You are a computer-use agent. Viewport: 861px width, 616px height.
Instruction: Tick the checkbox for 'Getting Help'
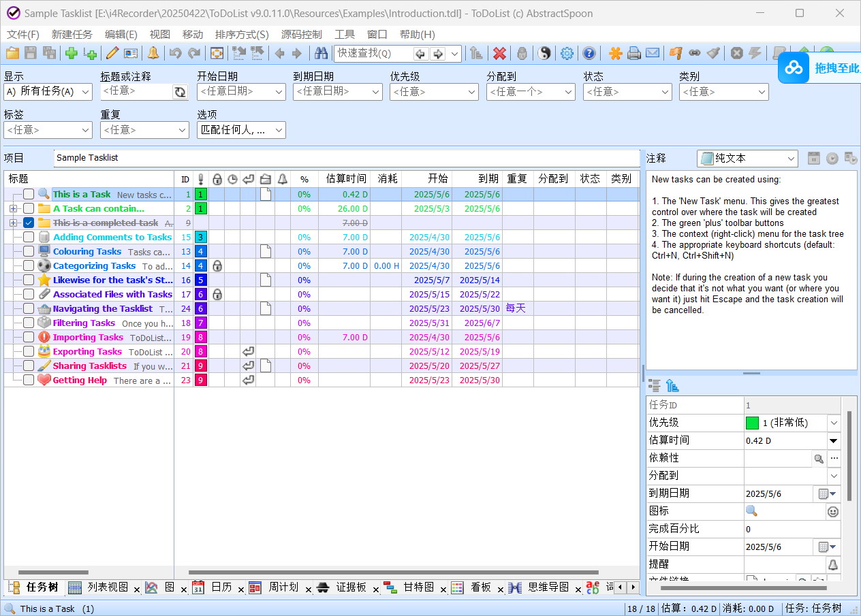coord(29,380)
